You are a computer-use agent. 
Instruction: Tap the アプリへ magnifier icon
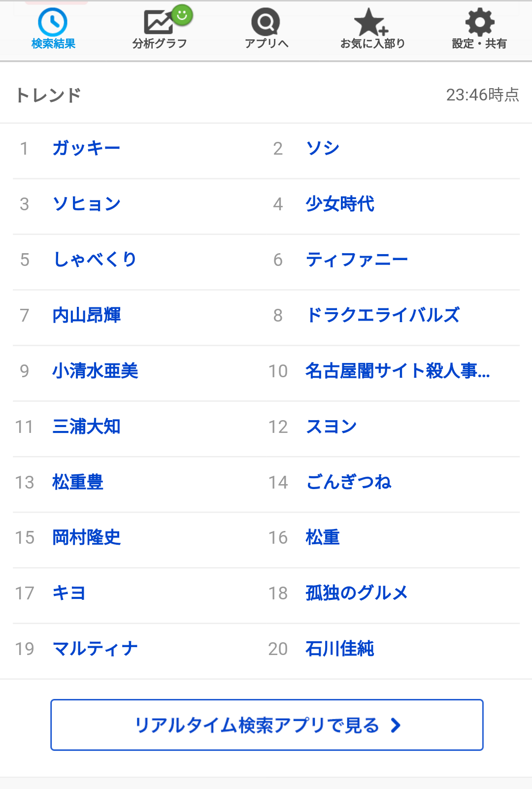[266, 23]
